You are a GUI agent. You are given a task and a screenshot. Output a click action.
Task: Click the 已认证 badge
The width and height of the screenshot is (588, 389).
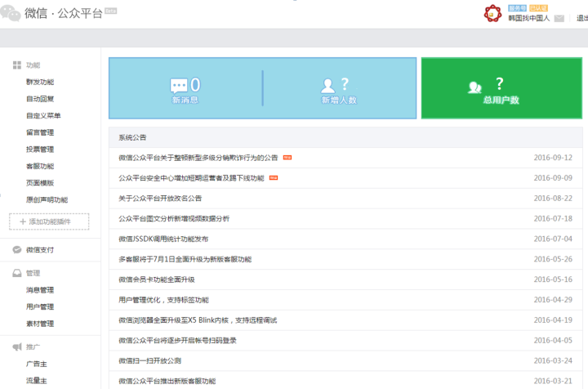(x=538, y=8)
